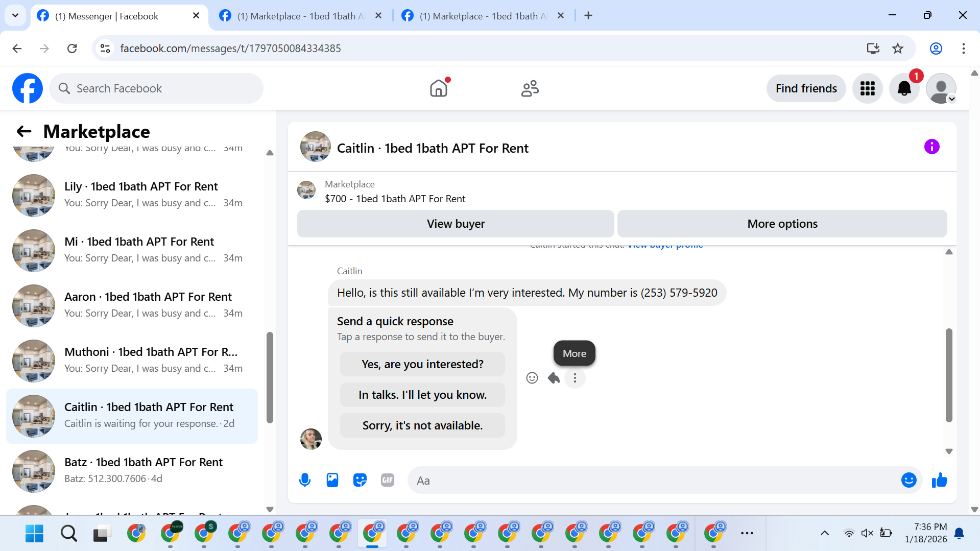This screenshot has width=980, height=551.
Task: Open Mi's 1bed 1bath conversation
Action: (x=132, y=250)
